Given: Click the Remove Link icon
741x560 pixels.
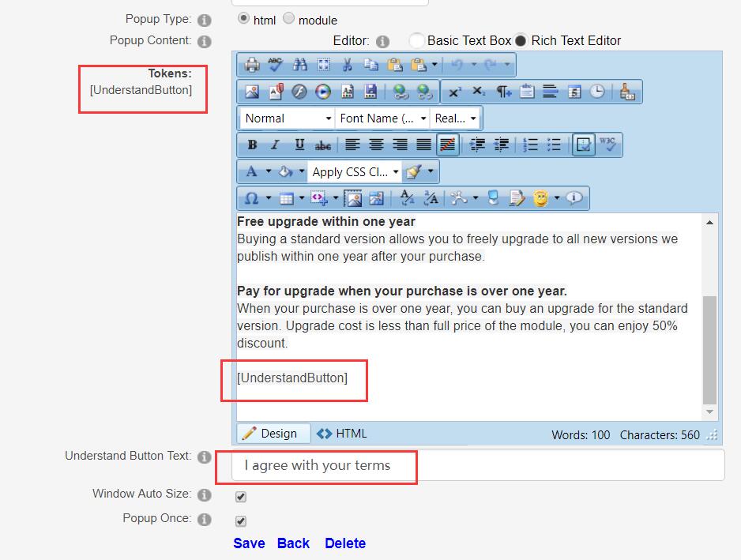Looking at the screenshot, I should (x=424, y=92).
